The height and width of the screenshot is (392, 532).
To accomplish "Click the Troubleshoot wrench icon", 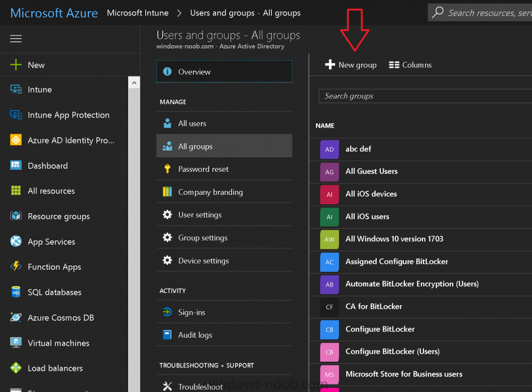I will point(167,386).
